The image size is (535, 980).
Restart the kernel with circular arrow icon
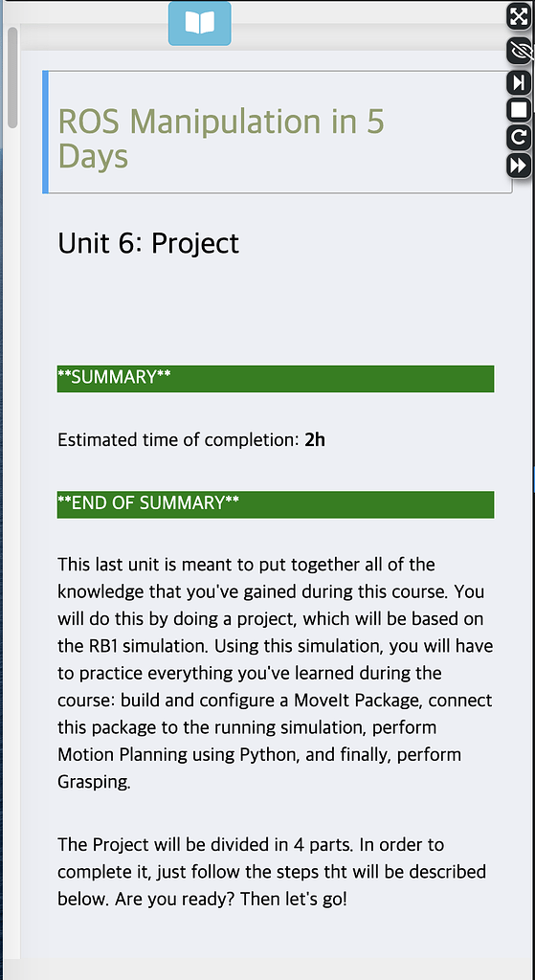(520, 138)
